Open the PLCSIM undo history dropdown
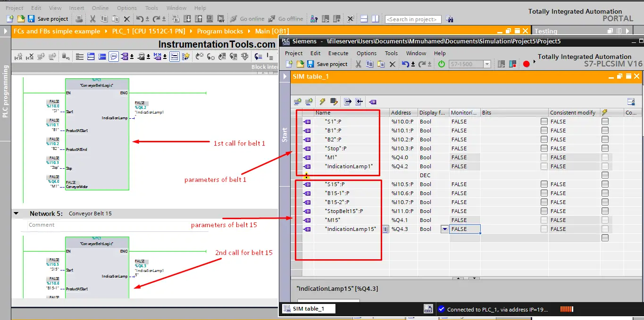644x320 pixels. (413, 65)
